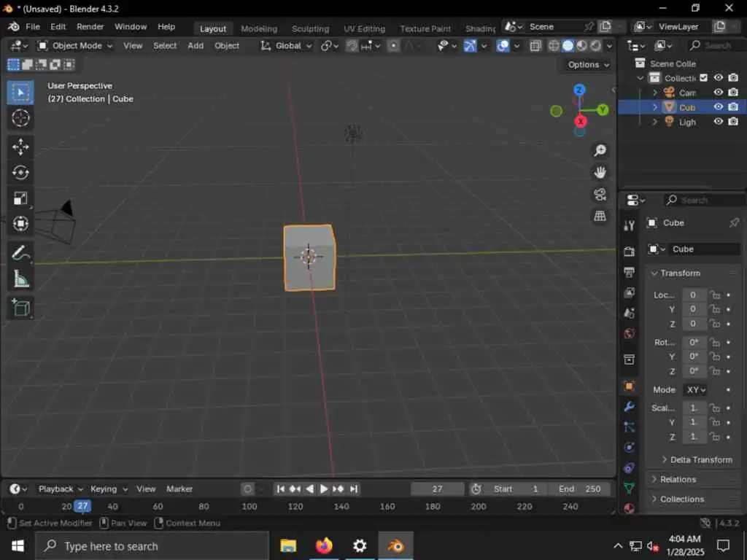Select the Measure tool
747x560 pixels.
click(20, 279)
